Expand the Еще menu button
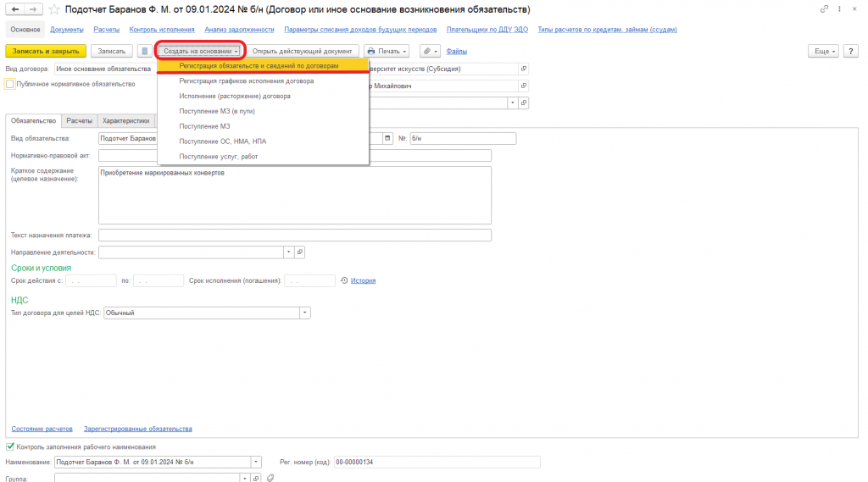868x482 pixels. pyautogui.click(x=823, y=51)
